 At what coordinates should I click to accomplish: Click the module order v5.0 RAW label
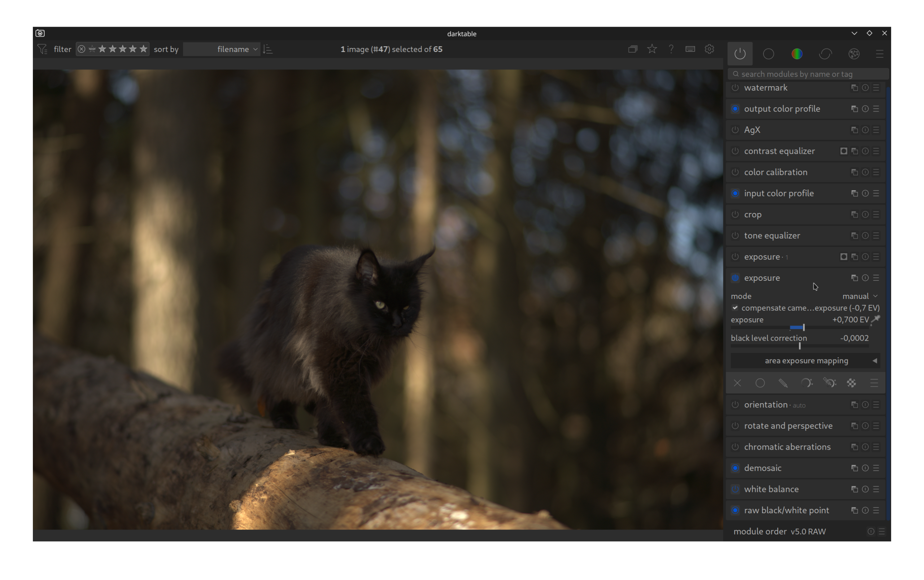tap(779, 531)
